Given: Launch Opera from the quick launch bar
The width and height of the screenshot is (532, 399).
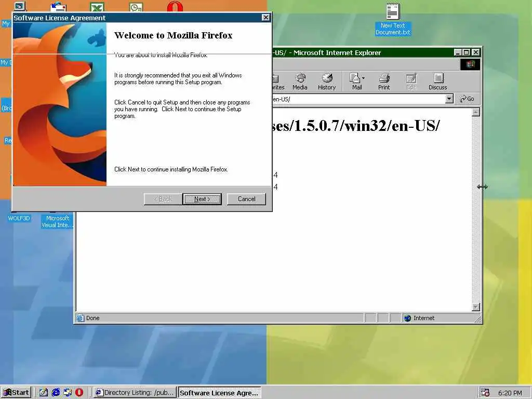Looking at the screenshot, I should click(x=79, y=393).
